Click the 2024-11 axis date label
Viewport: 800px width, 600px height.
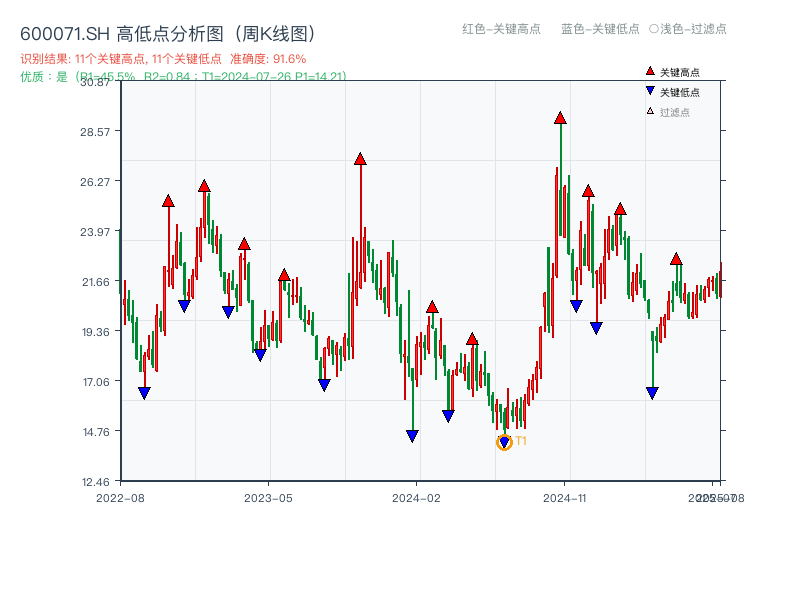click(564, 497)
